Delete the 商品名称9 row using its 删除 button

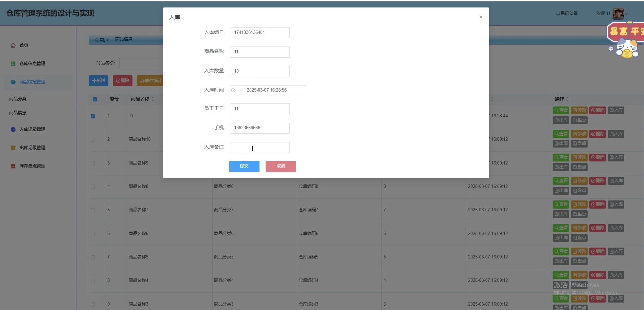[x=597, y=157]
